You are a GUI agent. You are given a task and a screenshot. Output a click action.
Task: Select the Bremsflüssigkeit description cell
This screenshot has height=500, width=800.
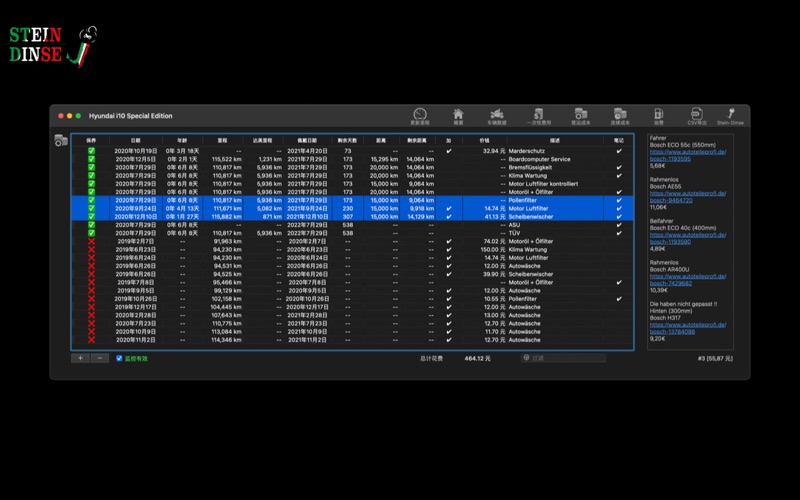pyautogui.click(x=530, y=167)
